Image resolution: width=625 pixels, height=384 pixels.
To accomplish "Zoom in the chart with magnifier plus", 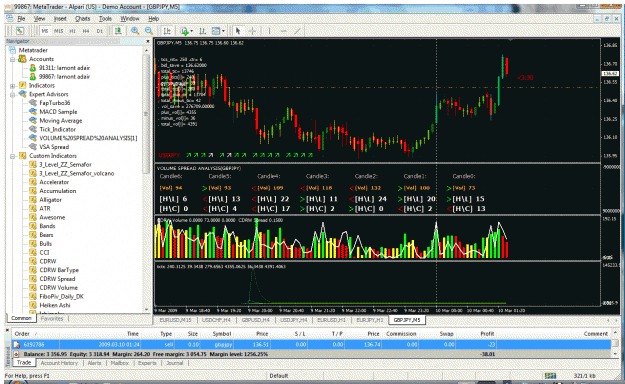I will (135, 31).
